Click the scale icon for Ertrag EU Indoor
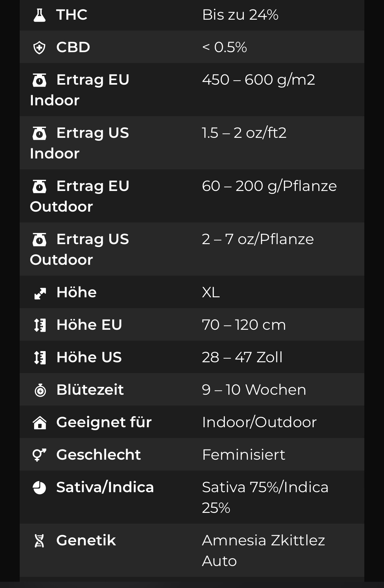Screen dimensions: 384x588 tap(39, 80)
